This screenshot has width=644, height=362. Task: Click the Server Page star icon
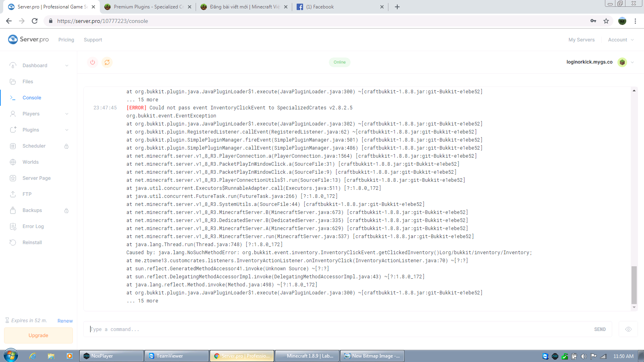13,178
